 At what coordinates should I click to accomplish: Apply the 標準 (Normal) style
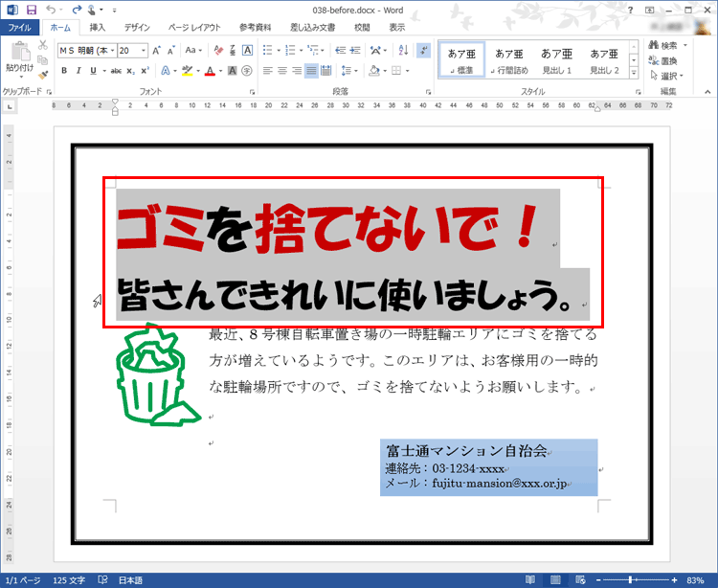tap(461, 60)
